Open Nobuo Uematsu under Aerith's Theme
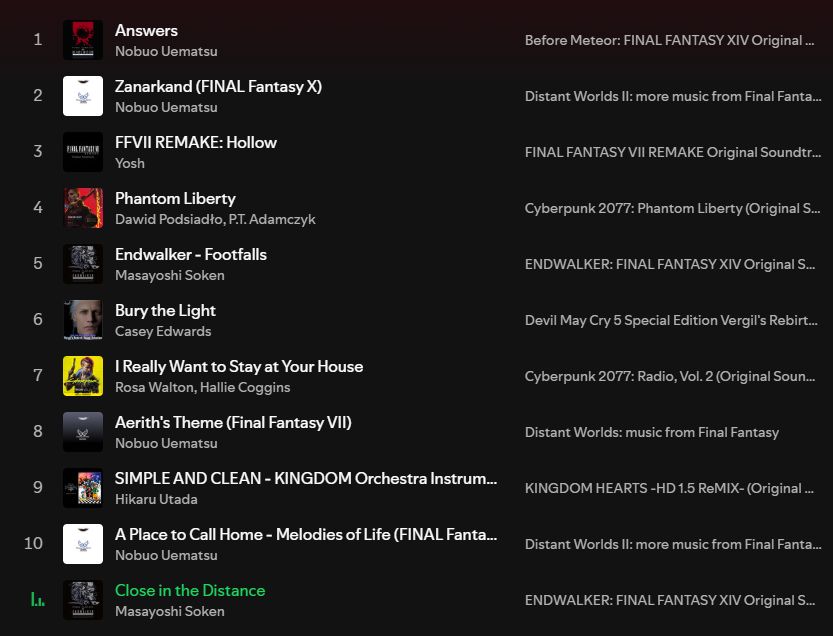Image resolution: width=833 pixels, height=636 pixels. (x=166, y=443)
